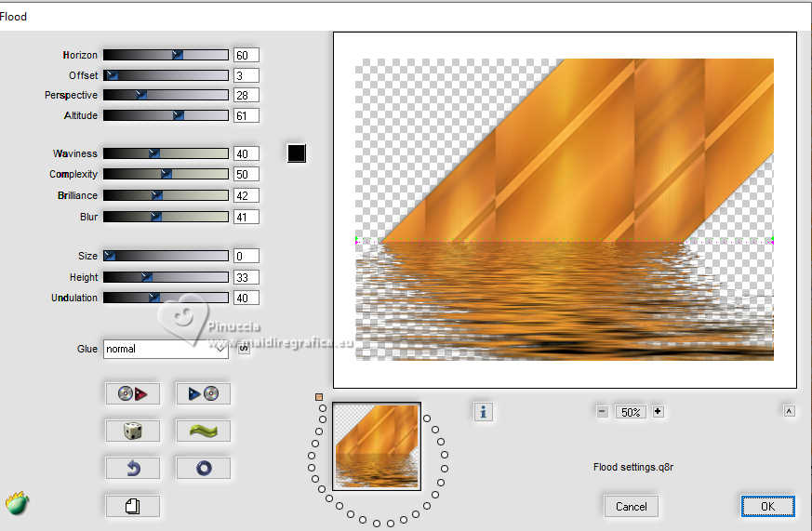Zoom in preview with plus button

(x=658, y=411)
